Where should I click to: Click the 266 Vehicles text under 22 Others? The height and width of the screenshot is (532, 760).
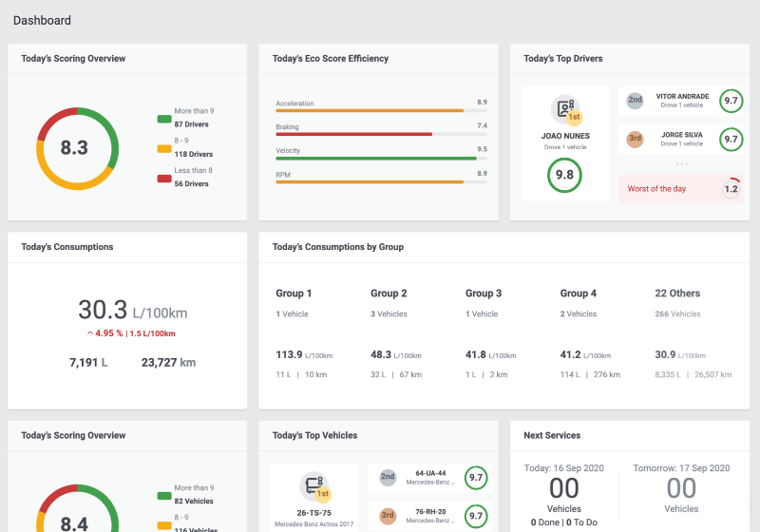pyautogui.click(x=677, y=313)
